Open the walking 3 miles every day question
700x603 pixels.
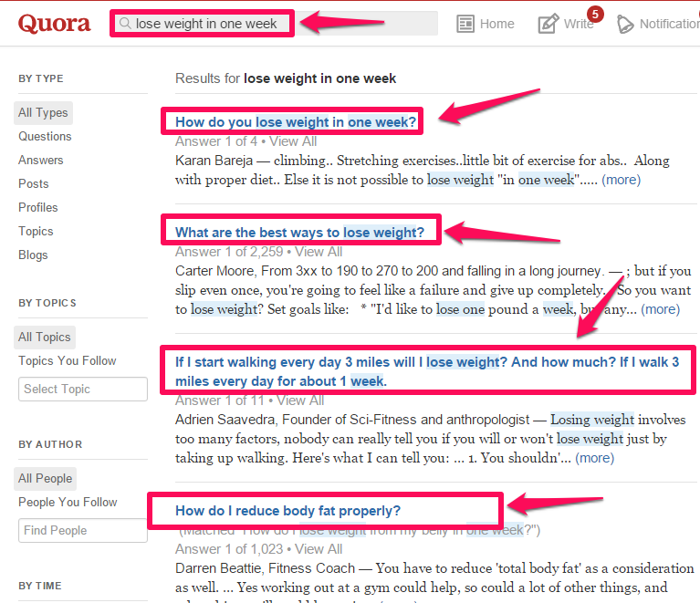[427, 371]
